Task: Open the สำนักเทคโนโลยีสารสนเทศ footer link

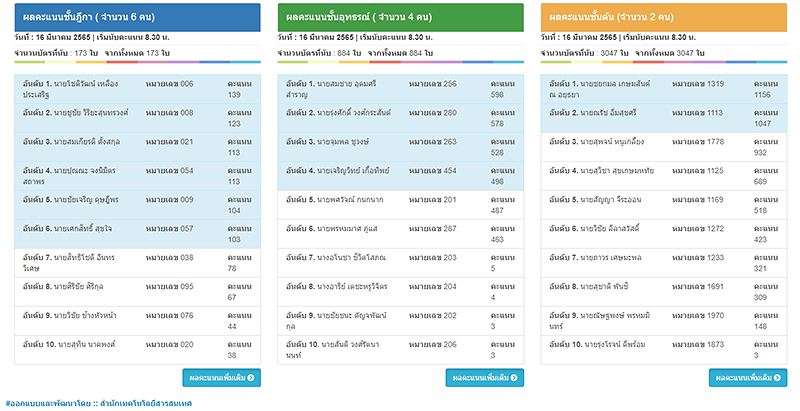Action: [x=148, y=404]
